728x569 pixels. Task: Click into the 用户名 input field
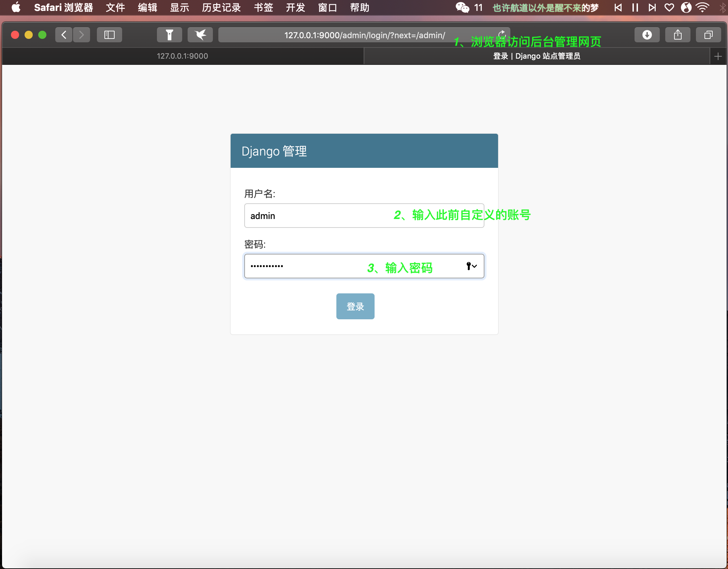click(x=364, y=216)
